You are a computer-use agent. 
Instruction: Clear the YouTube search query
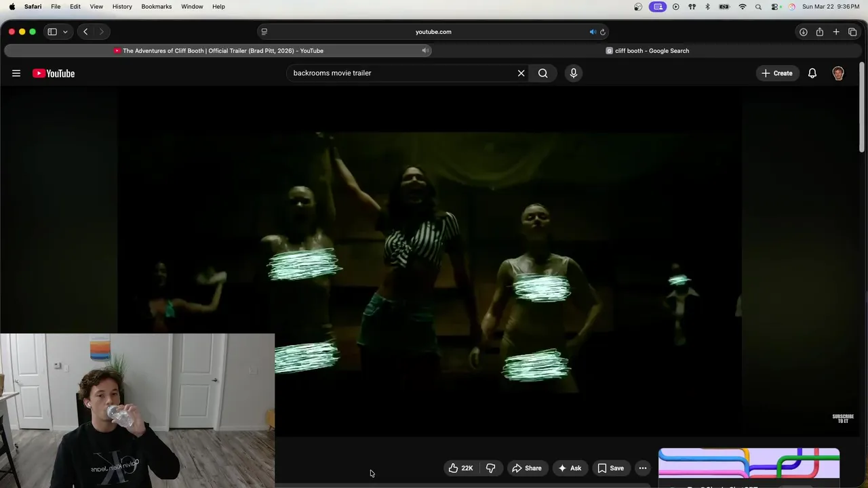click(521, 73)
